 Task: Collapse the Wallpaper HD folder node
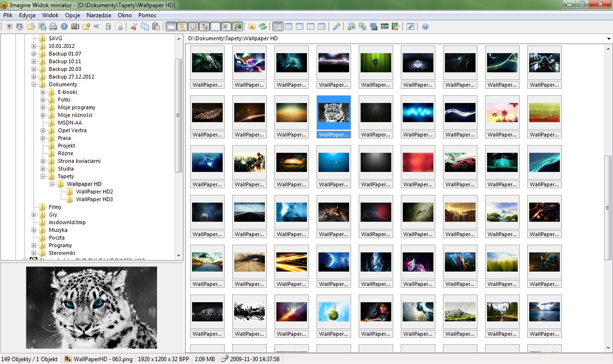point(52,184)
